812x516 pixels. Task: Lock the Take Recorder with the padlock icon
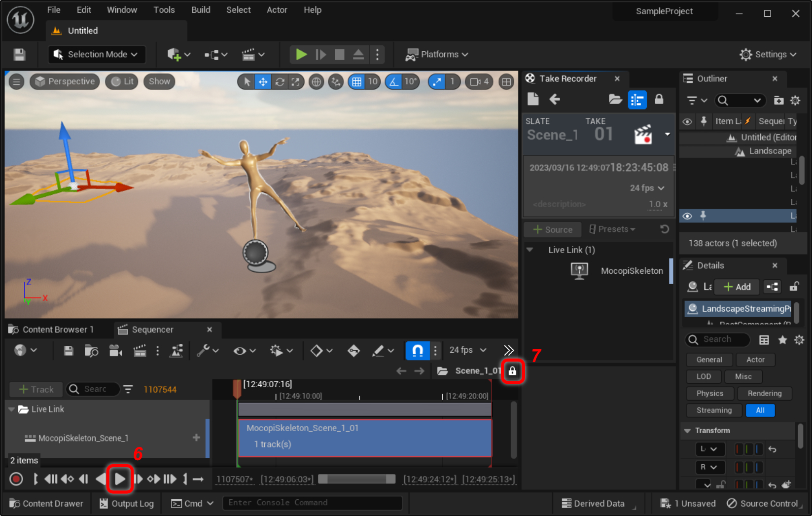pos(659,100)
